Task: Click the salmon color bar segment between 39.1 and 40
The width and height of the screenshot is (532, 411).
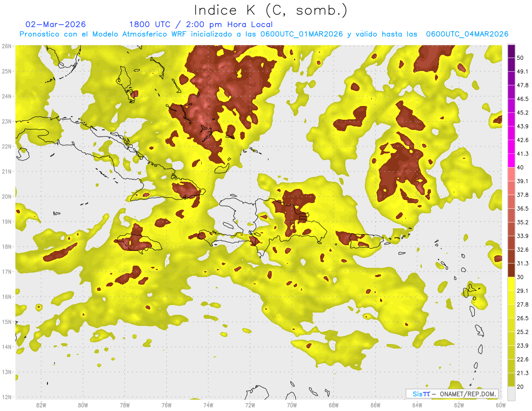Action: [511, 174]
